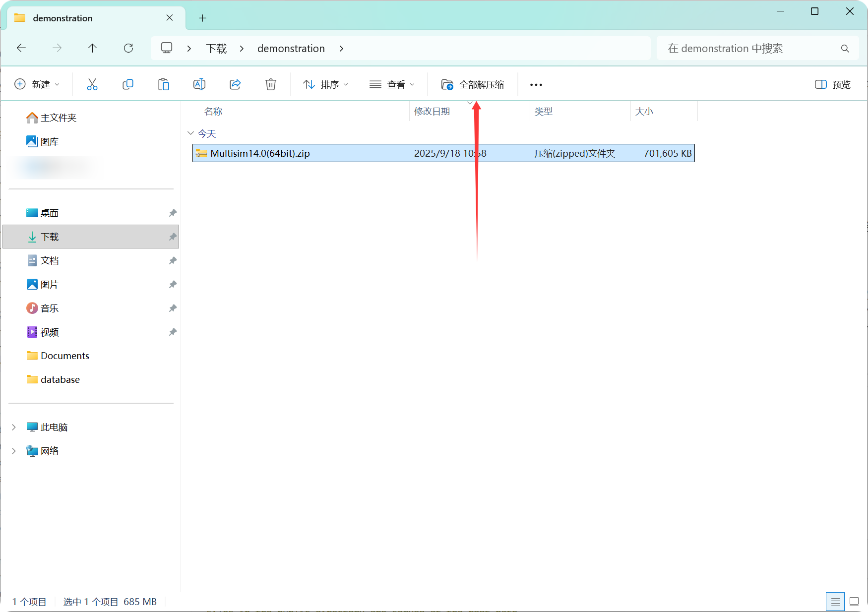Expand chevron after PC icon in address bar
The image size is (868, 612).
189,49
